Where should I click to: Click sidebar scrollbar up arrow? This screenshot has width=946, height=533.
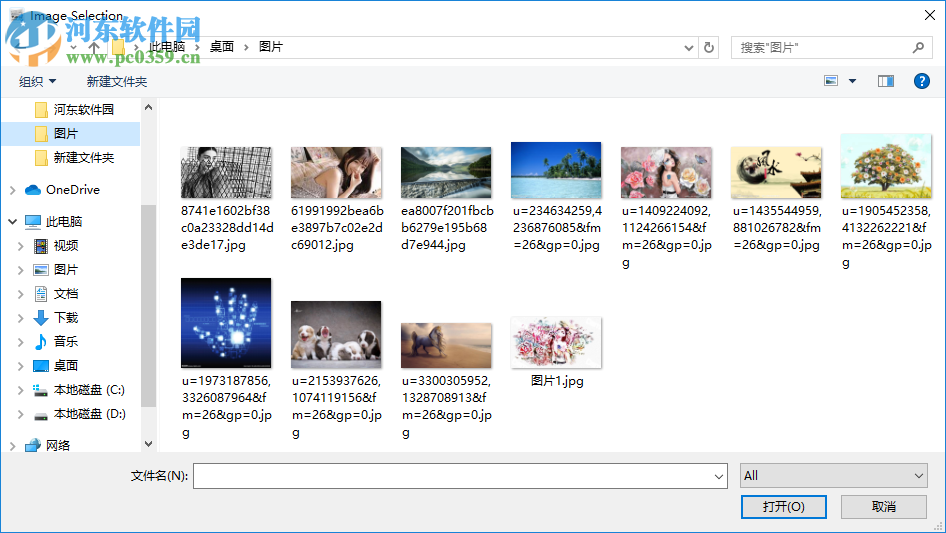(x=148, y=107)
